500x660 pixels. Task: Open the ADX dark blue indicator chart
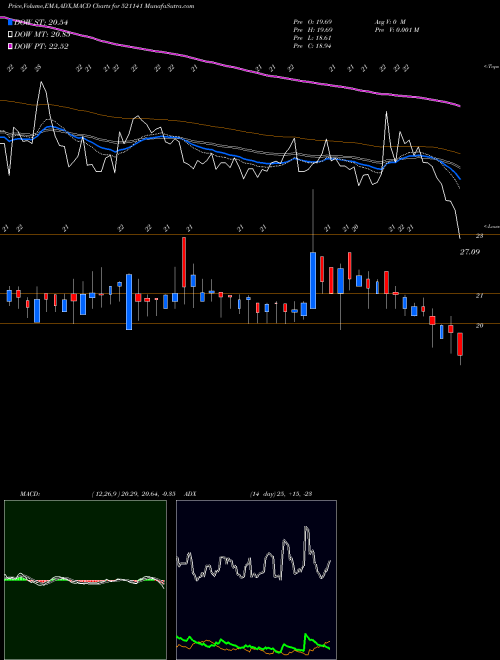tap(256, 580)
